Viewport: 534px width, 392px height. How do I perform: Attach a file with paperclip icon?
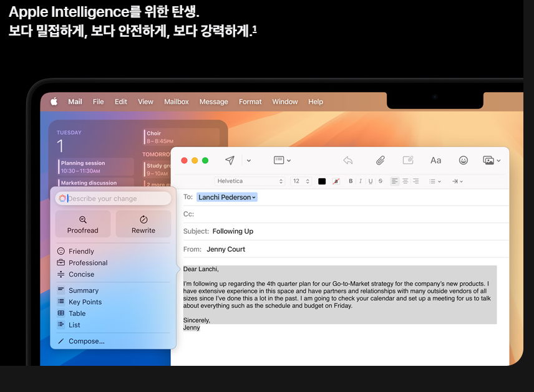(x=381, y=160)
